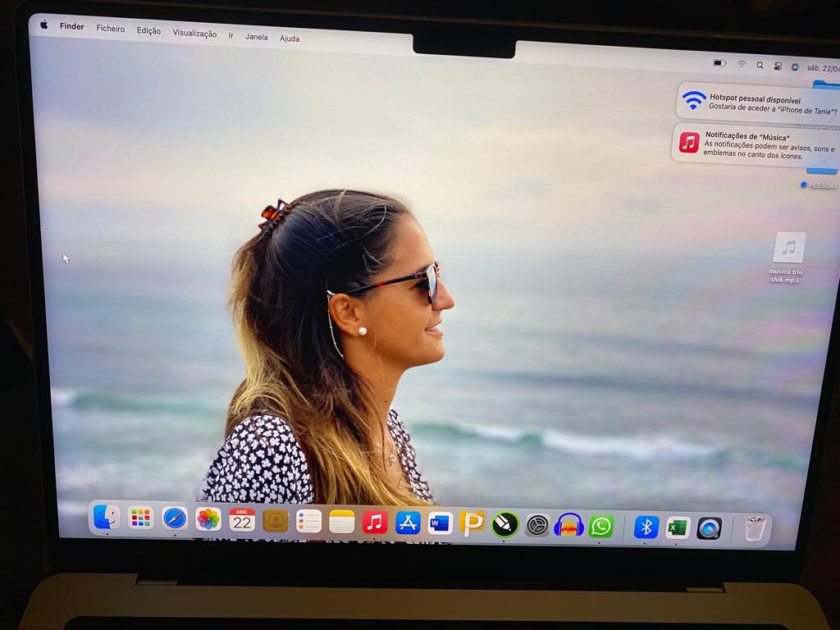Launch Microsoft Word from the Dock
Screen dimensions: 840x630
[x=440, y=523]
